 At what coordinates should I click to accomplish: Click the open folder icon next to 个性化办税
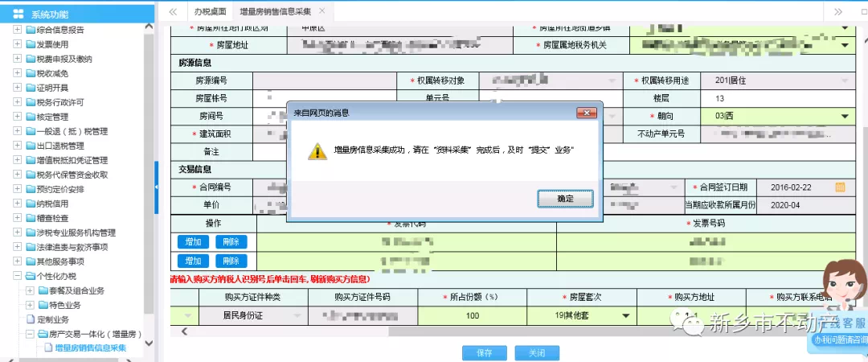pyautogui.click(x=31, y=276)
